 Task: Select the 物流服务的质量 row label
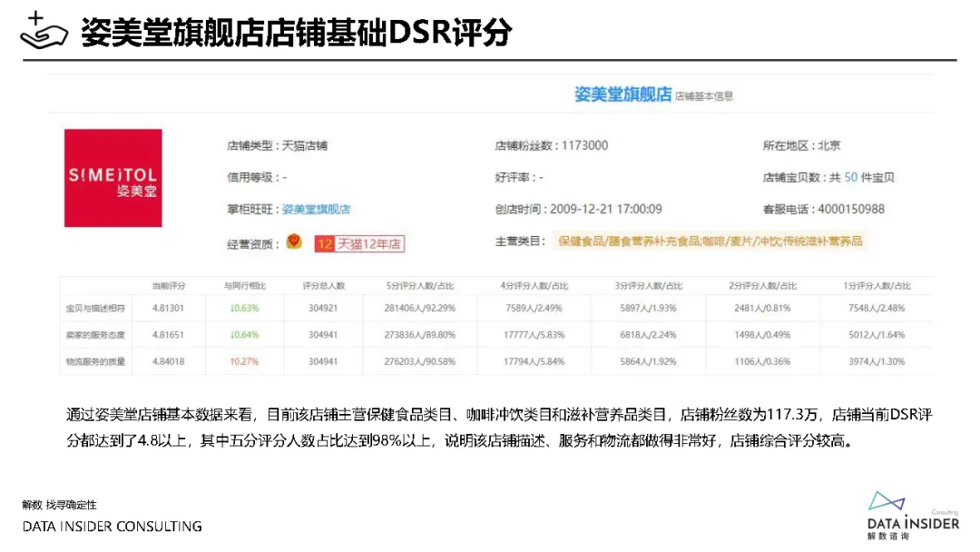[x=95, y=362]
